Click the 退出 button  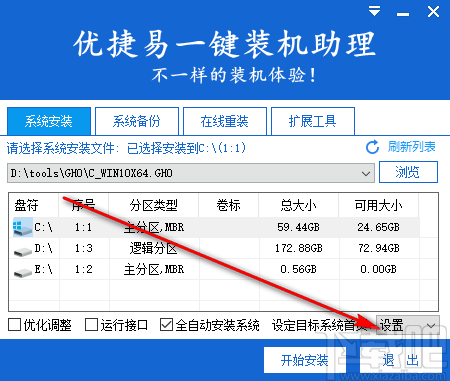(x=401, y=360)
